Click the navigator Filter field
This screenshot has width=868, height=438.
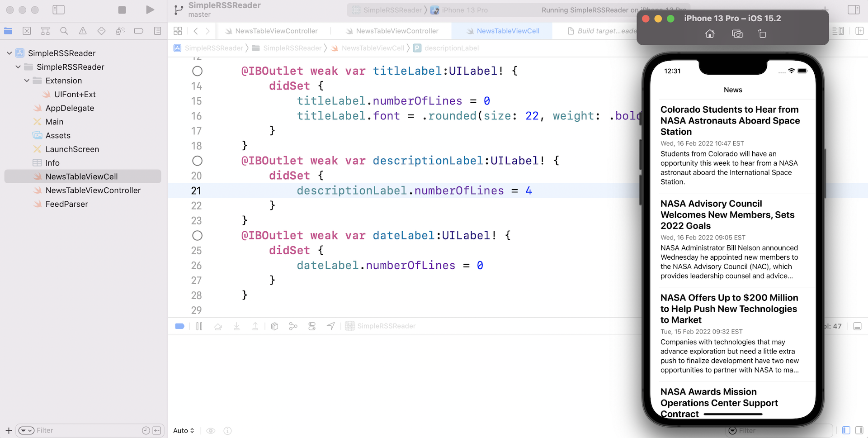(x=86, y=430)
